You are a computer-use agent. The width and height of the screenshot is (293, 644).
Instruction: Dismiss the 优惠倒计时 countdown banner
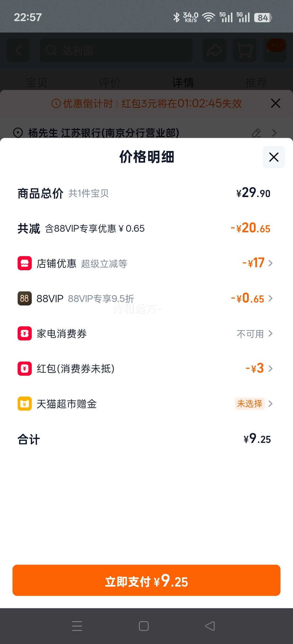tap(275, 103)
